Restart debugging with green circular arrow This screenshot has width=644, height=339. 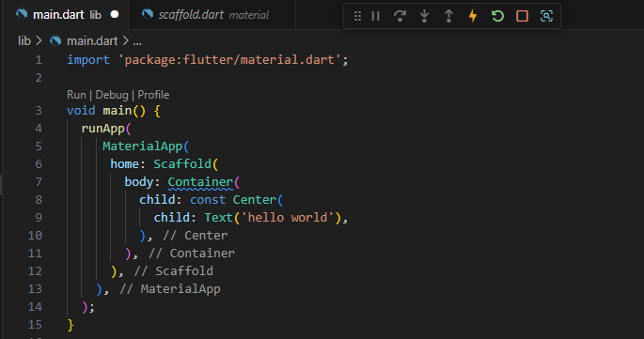497,16
